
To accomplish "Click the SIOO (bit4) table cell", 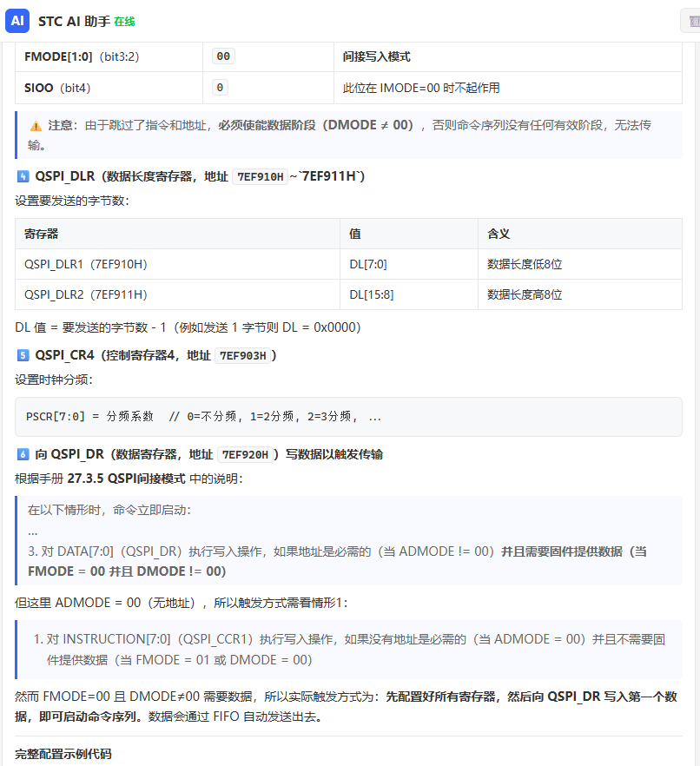I will point(109,88).
